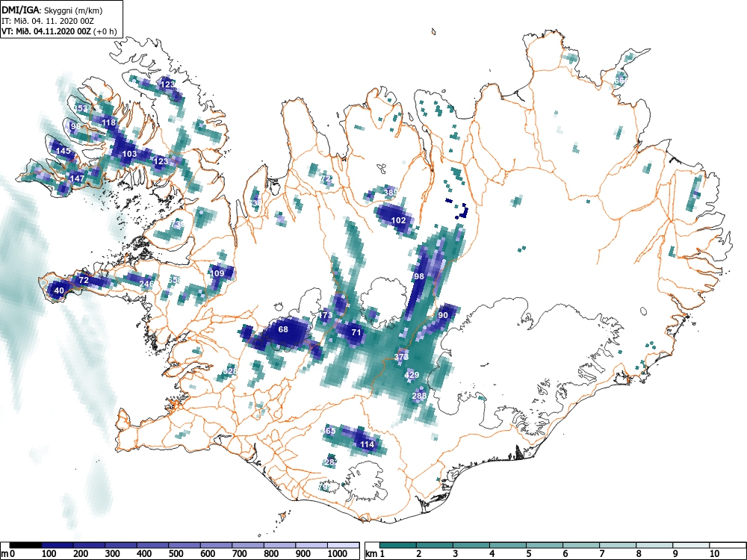Click the map value '145'
747x560 pixels.
[63, 151]
